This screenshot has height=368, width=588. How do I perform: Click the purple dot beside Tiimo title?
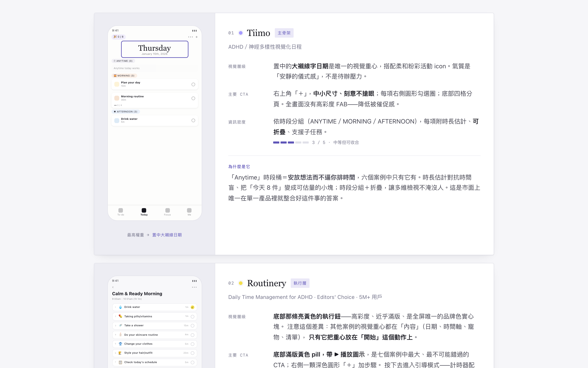[x=241, y=33]
